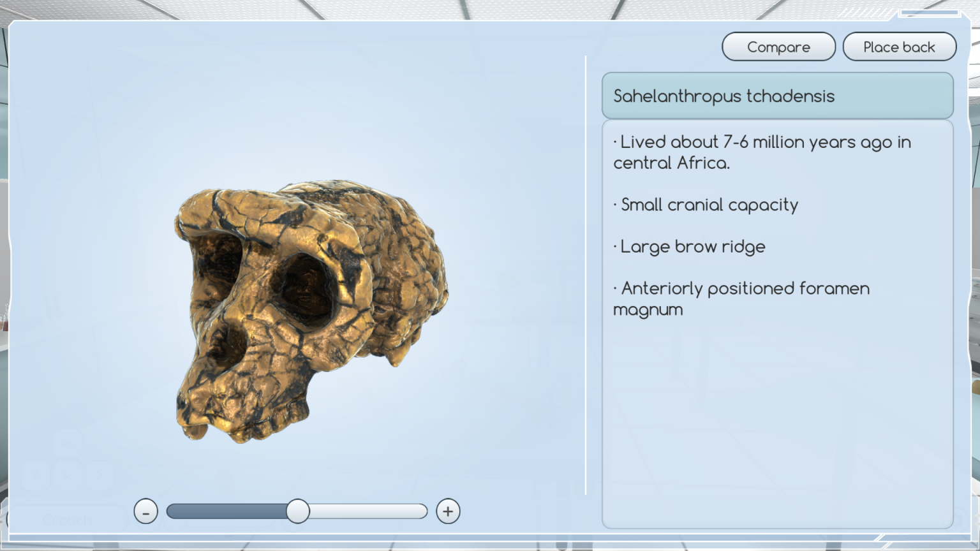Zoom out with the minus icon
The image size is (980, 551).
(145, 511)
